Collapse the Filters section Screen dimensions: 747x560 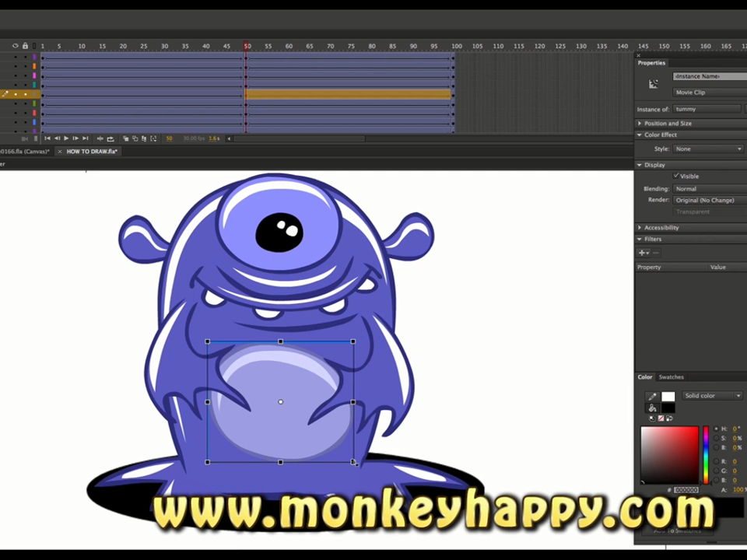click(640, 239)
